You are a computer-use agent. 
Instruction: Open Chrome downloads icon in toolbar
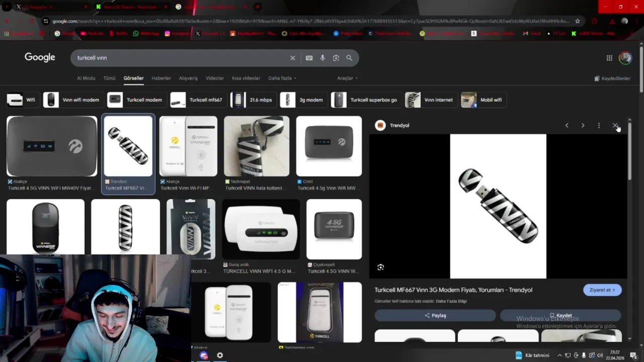click(x=612, y=21)
